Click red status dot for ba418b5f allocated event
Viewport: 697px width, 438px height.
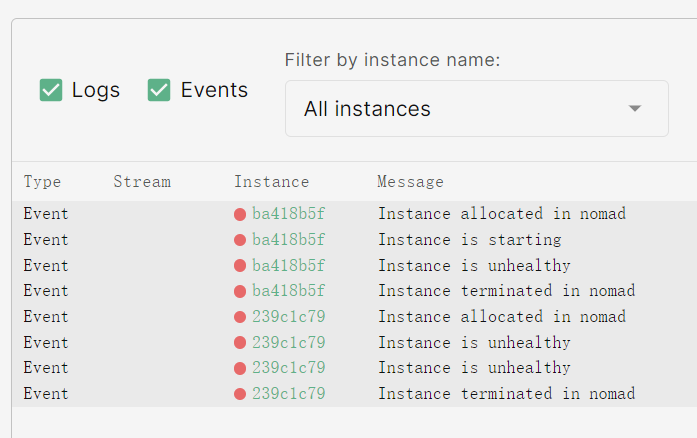coord(240,214)
